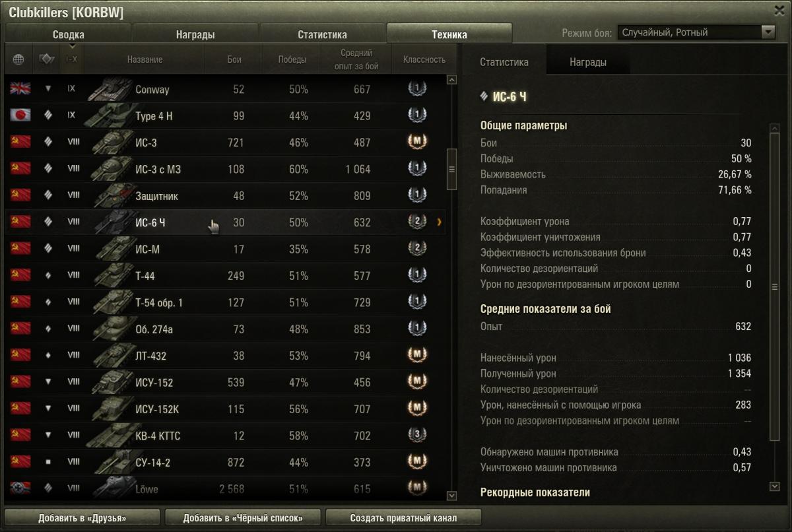Click the British flag next to Conway

click(x=20, y=89)
